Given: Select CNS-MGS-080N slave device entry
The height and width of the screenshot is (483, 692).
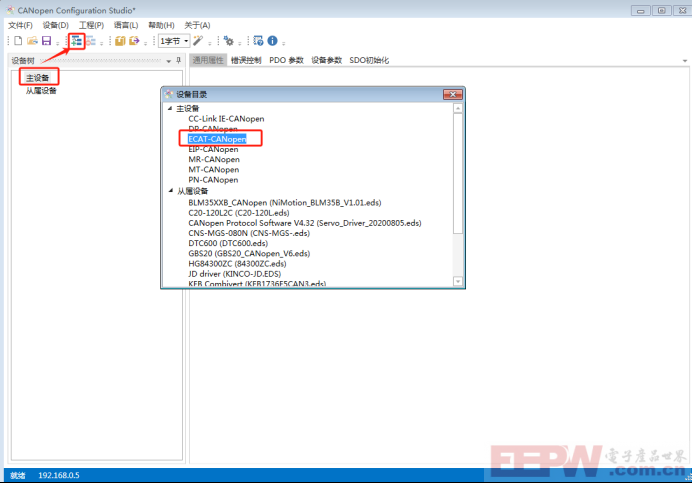Looking at the screenshot, I should (249, 233).
